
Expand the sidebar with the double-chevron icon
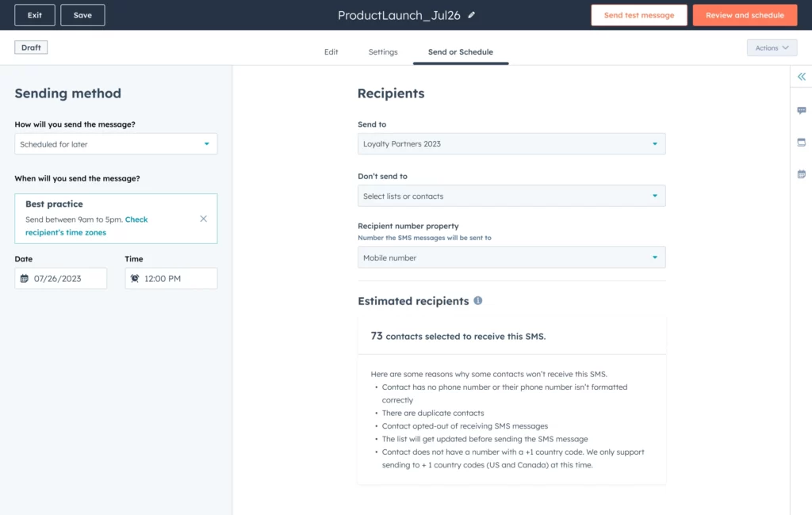[x=801, y=77]
